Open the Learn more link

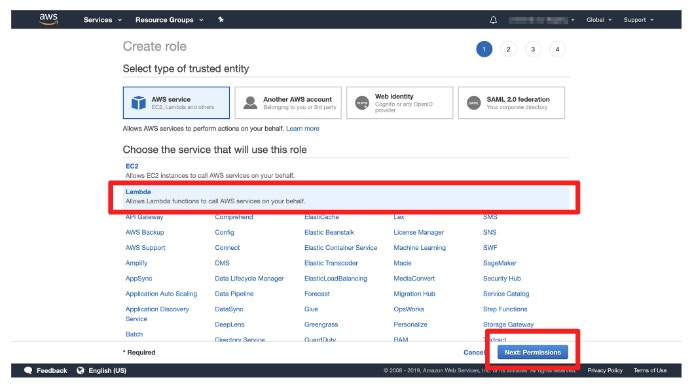(x=303, y=129)
